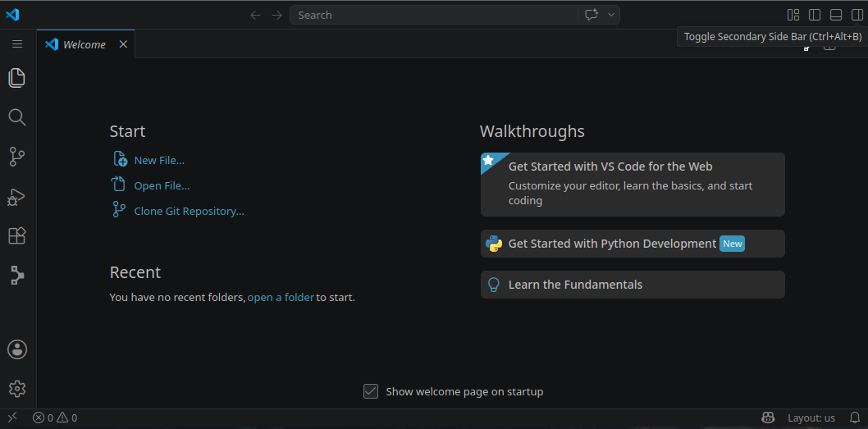Viewport: 868px width, 429px height.
Task: Click the Open File icon under Start
Action: (119, 184)
